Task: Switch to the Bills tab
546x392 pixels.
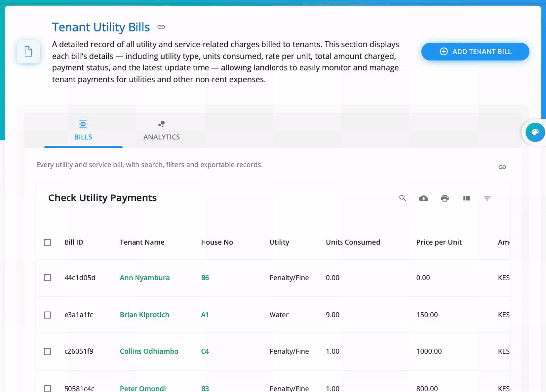Action: pos(83,131)
